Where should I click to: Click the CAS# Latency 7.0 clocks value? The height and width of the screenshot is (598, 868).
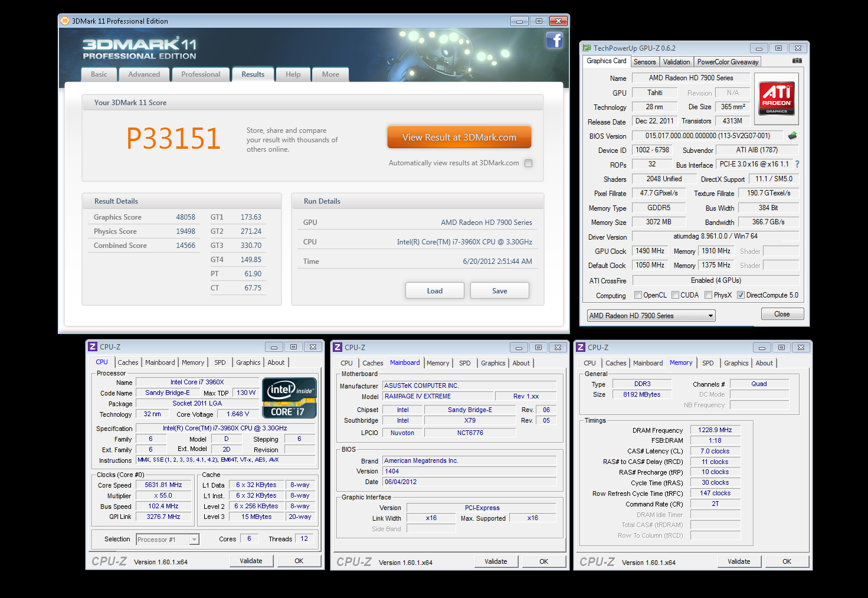[x=715, y=452]
